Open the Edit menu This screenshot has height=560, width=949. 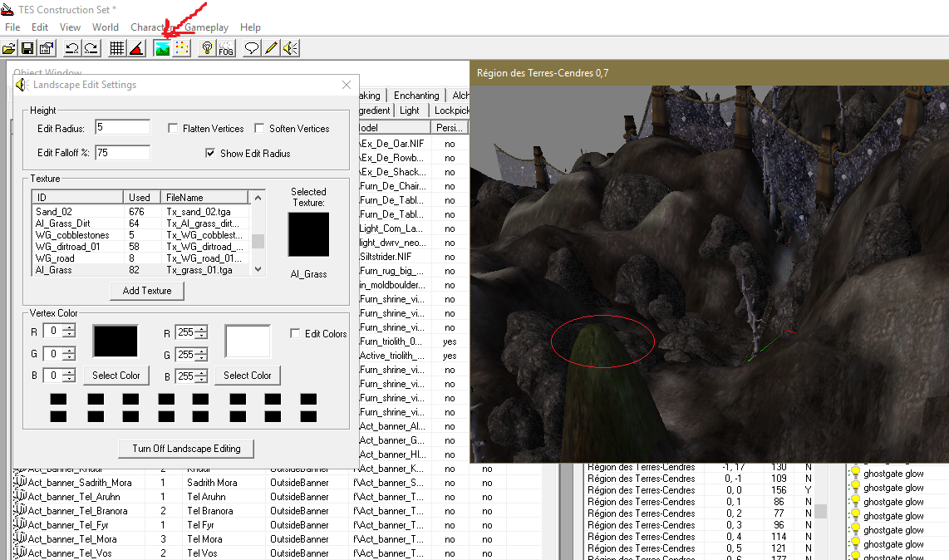(40, 27)
